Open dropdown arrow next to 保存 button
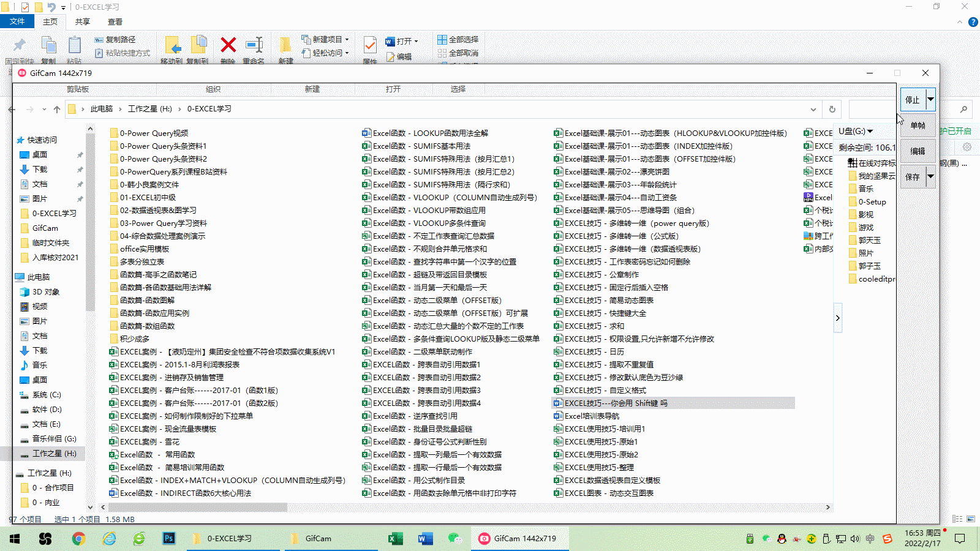980x551 pixels. 930,176
